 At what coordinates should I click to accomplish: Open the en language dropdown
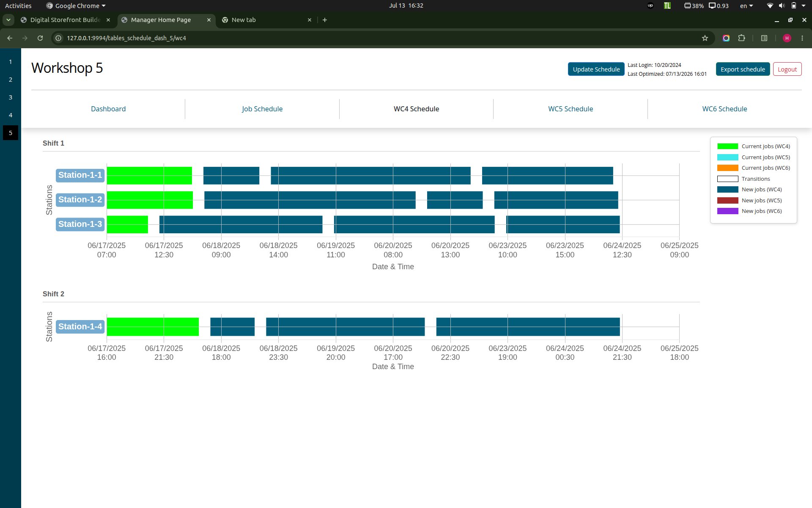[x=746, y=6]
